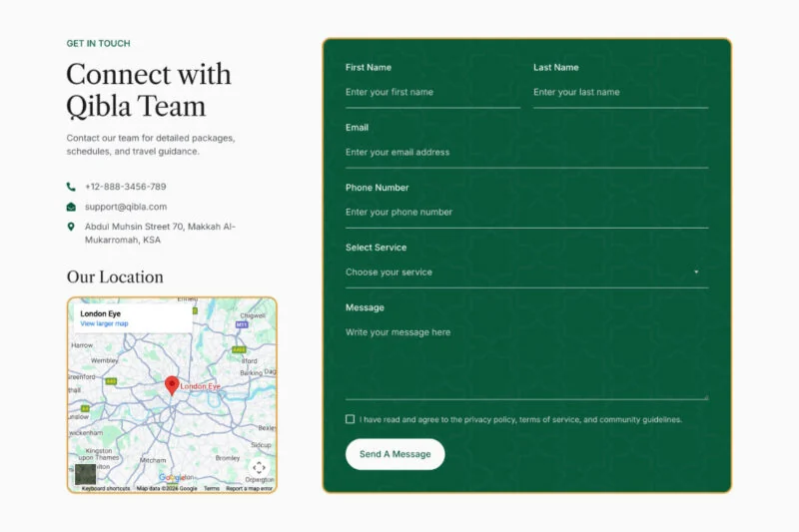Click the envelope icon beside support email
Screen dimensions: 799x532
[x=71, y=207]
